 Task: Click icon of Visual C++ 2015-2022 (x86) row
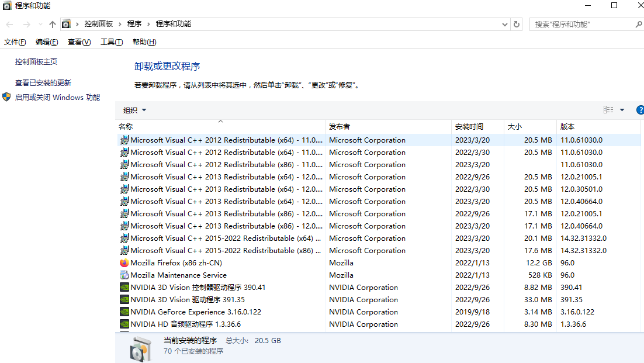click(124, 251)
